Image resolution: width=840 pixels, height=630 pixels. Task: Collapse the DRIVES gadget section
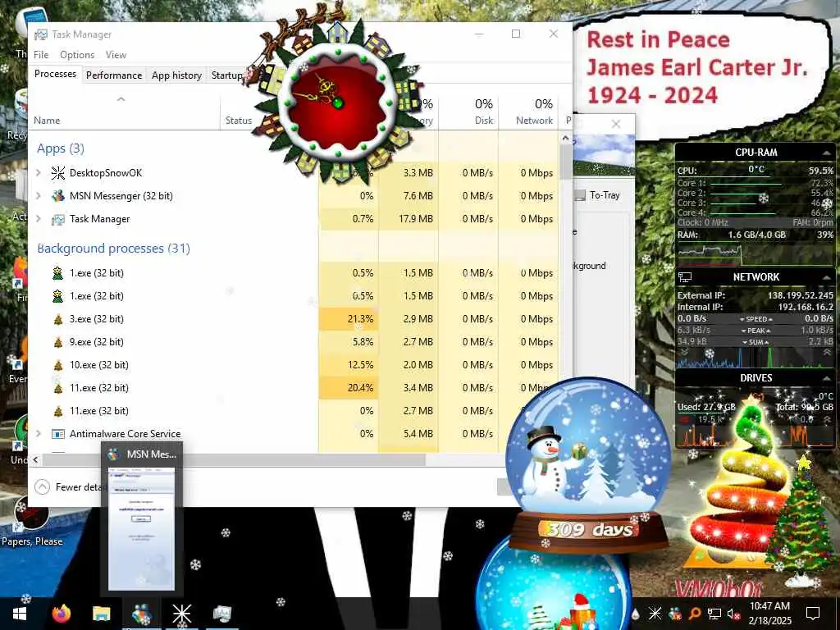click(827, 378)
